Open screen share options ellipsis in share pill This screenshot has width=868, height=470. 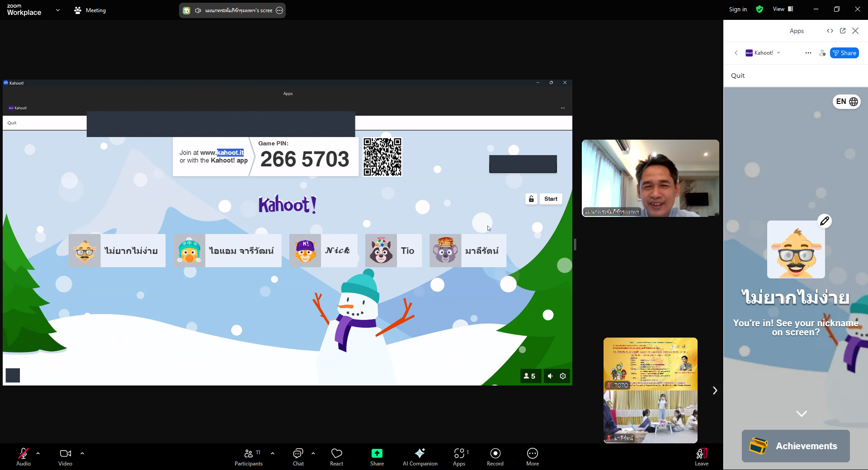pyautogui.click(x=279, y=10)
